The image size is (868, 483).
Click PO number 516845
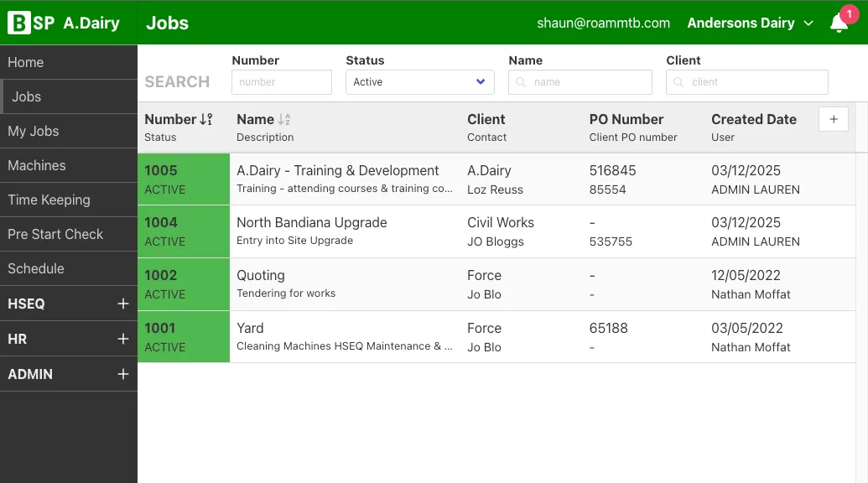(612, 170)
